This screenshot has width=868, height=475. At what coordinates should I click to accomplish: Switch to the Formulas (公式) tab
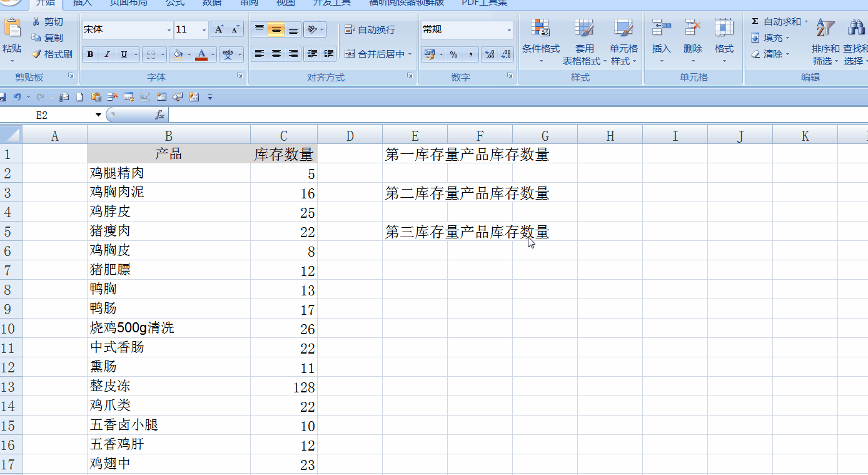coord(175,3)
